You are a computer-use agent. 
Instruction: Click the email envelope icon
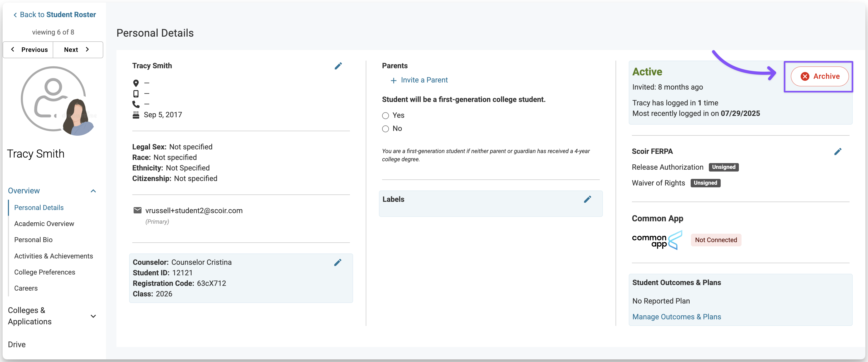pos(138,211)
